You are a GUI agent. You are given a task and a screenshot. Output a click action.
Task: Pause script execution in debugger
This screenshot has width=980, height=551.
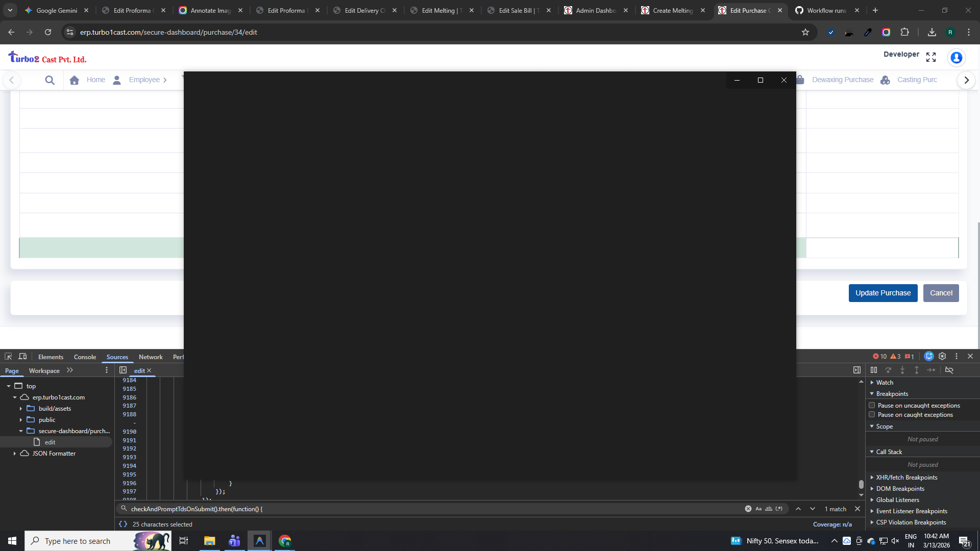point(874,370)
